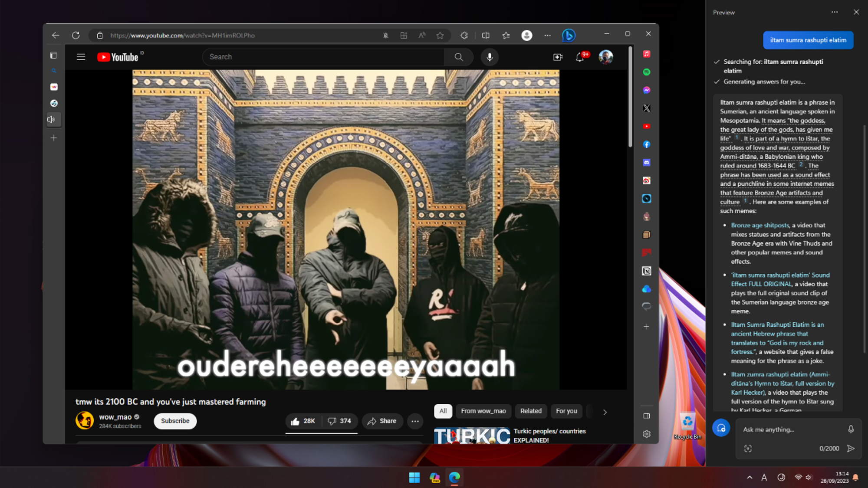
Task: Open Notion in Edge sidebar
Action: (x=647, y=271)
